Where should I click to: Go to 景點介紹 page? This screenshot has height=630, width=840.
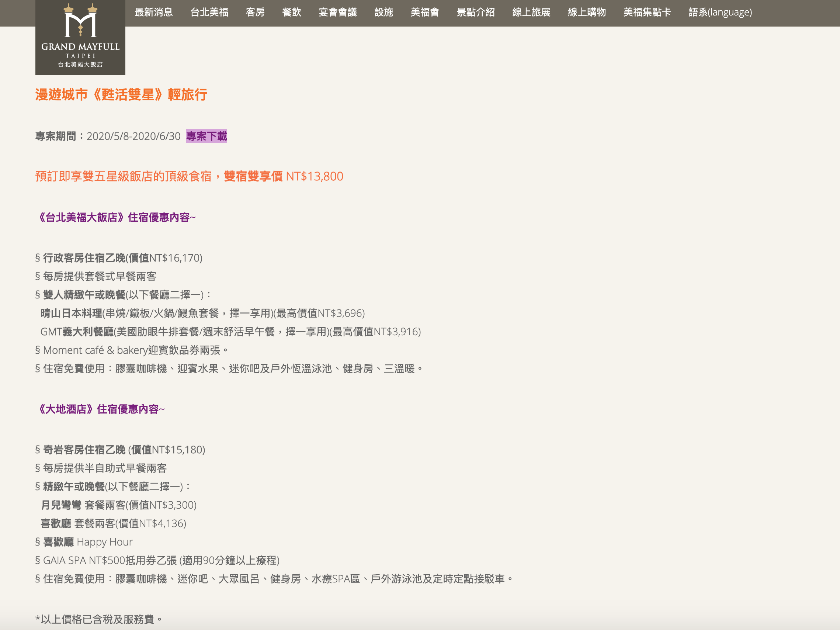(475, 13)
